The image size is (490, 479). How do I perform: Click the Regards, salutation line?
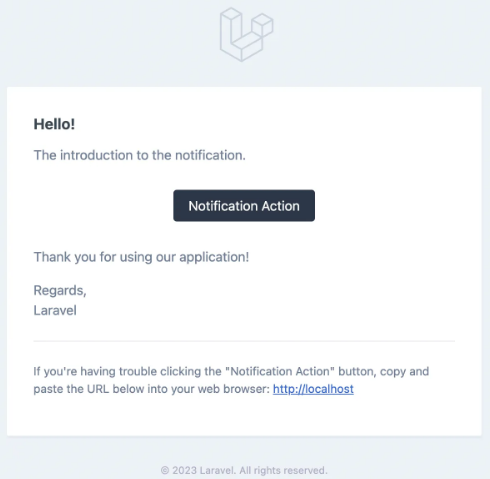click(60, 291)
